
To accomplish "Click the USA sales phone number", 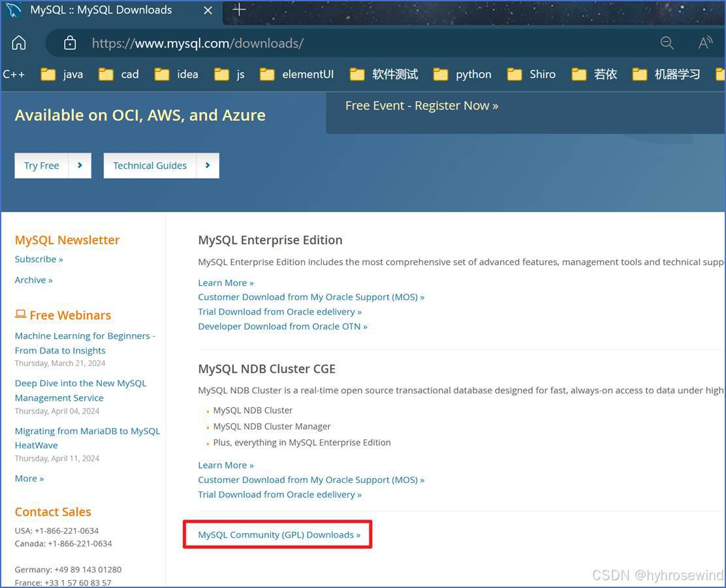I will [67, 531].
